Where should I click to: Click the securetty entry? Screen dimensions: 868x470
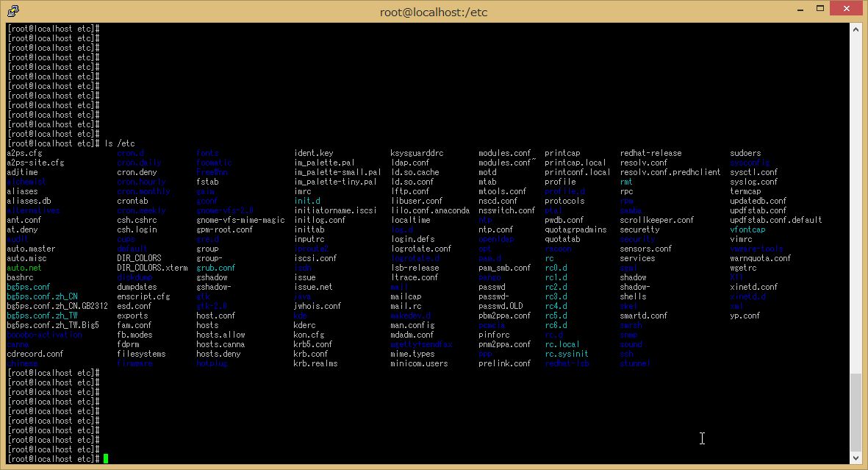coord(639,229)
